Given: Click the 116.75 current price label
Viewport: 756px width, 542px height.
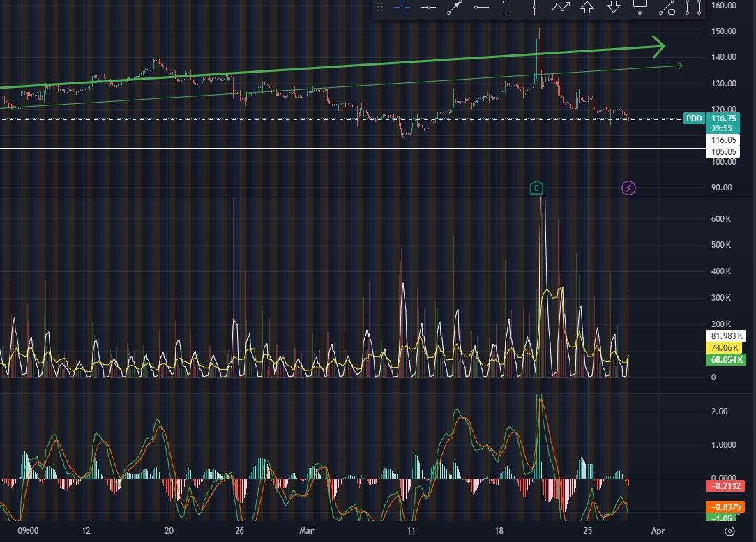Looking at the screenshot, I should coord(724,118).
